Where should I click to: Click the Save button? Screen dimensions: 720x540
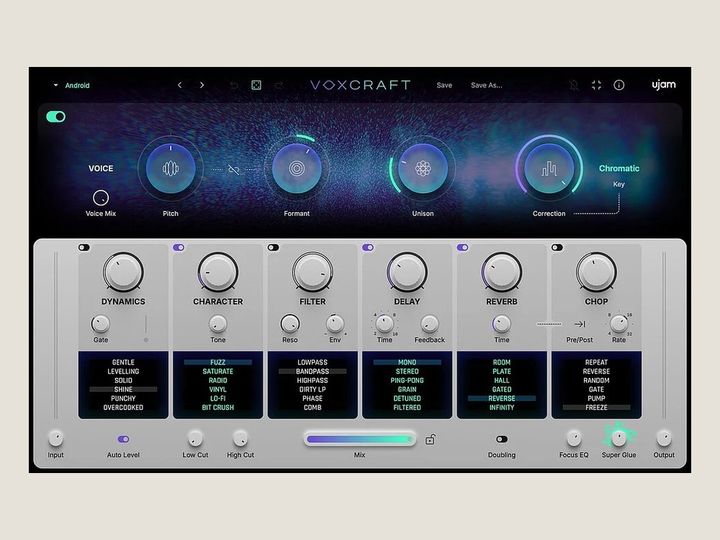tap(444, 85)
